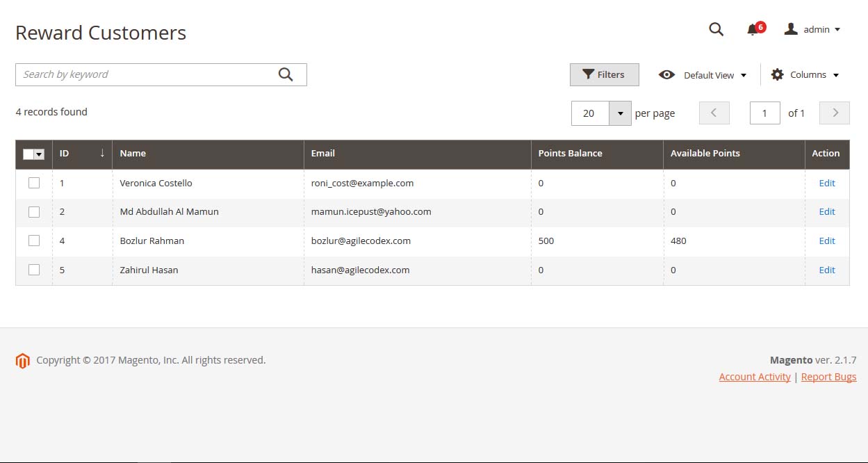Click the keyword search submit magnifier
The image size is (868, 463).
click(x=286, y=74)
